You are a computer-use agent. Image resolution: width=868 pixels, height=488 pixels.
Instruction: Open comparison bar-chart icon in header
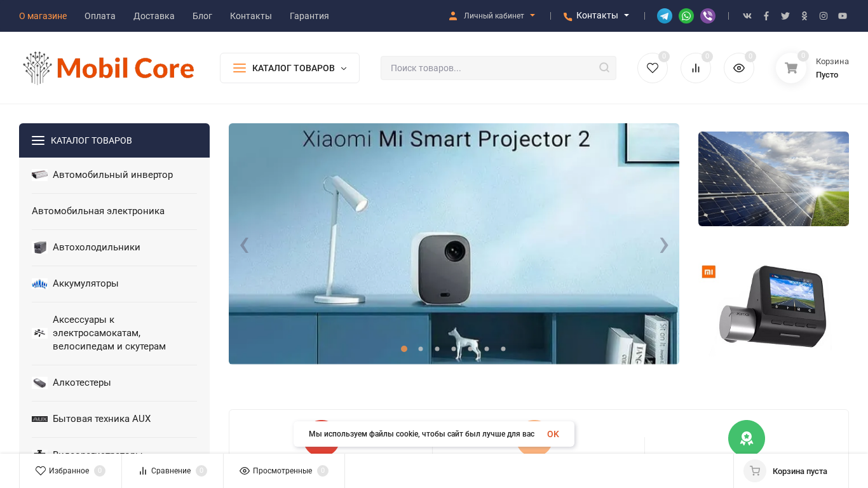[x=696, y=68]
